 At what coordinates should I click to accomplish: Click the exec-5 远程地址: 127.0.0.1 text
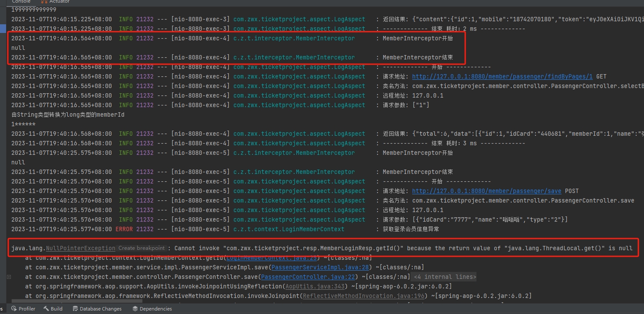click(413, 210)
